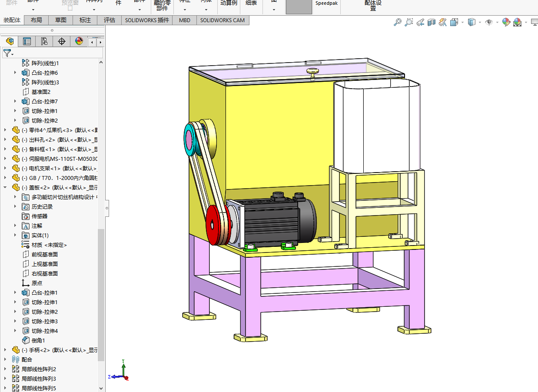Image resolution: width=538 pixels, height=392 pixels.
Task: Select the 前视基准面 plane
Action: click(x=45, y=254)
